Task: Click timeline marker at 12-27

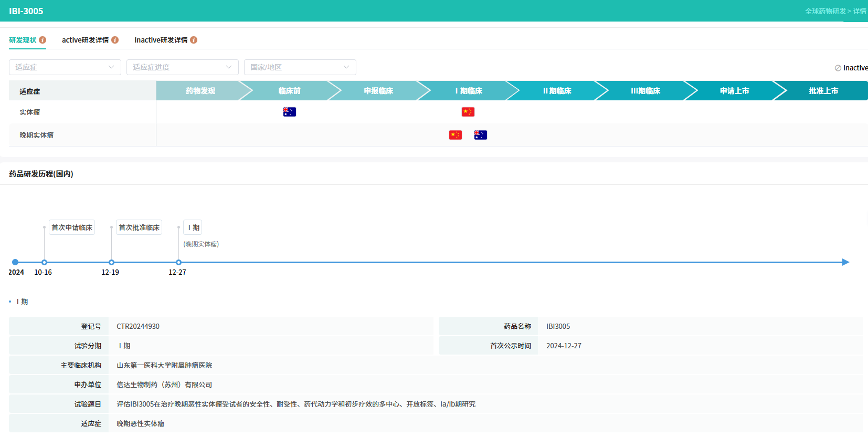Action: point(178,262)
